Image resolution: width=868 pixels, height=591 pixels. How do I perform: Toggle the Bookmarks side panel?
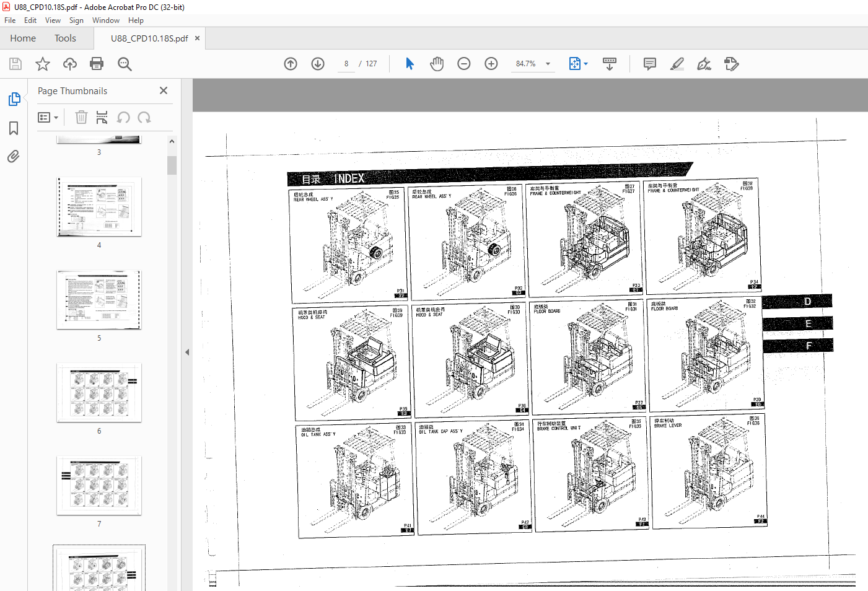point(14,128)
